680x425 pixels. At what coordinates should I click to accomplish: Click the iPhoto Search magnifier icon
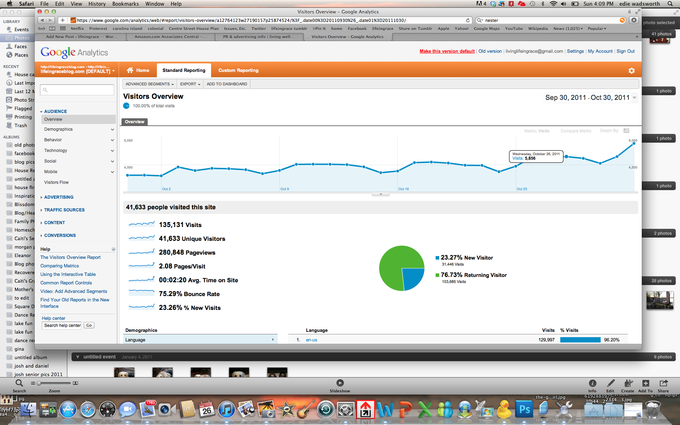(19, 383)
